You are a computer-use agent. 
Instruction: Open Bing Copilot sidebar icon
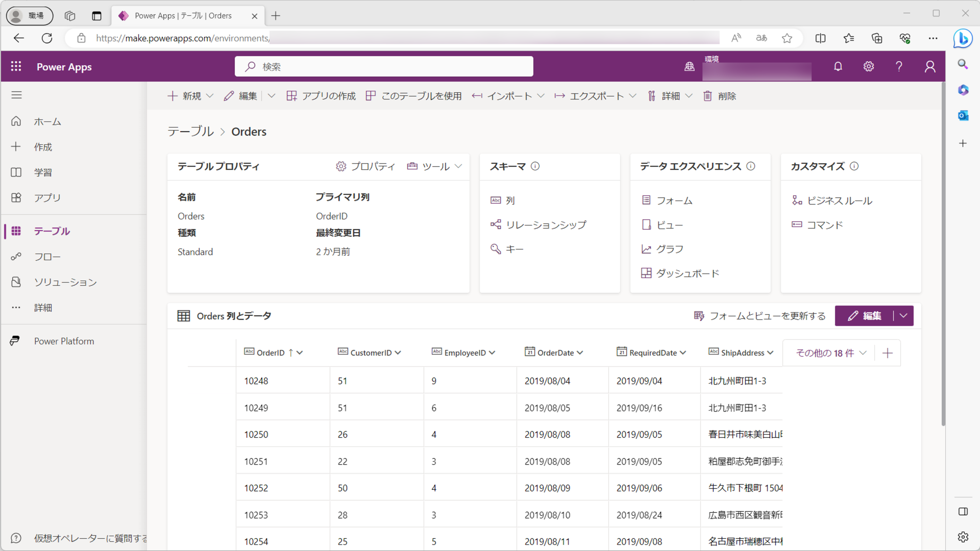pyautogui.click(x=963, y=38)
